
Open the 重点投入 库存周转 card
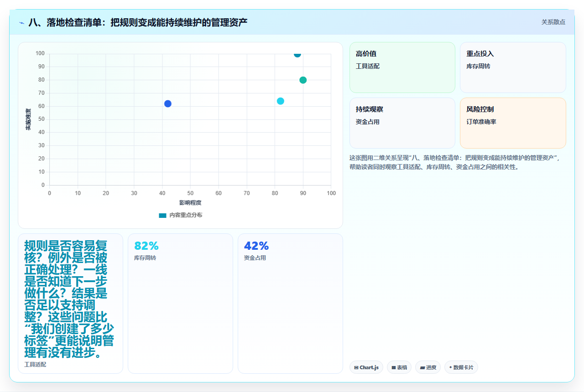513,67
